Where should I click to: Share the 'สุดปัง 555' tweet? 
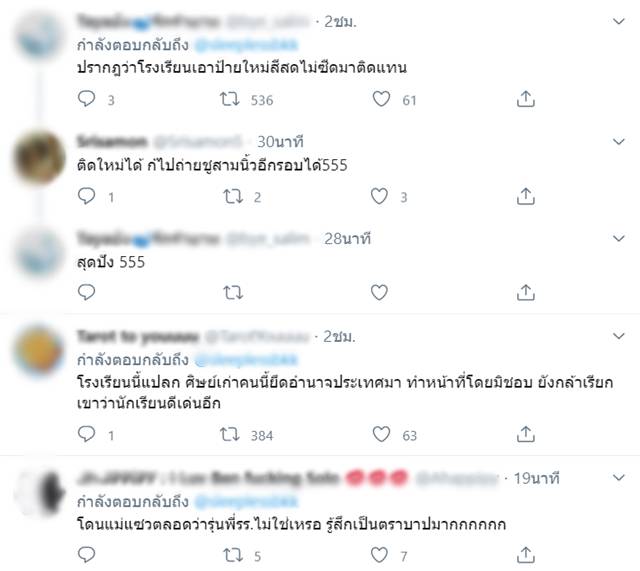pos(526,293)
